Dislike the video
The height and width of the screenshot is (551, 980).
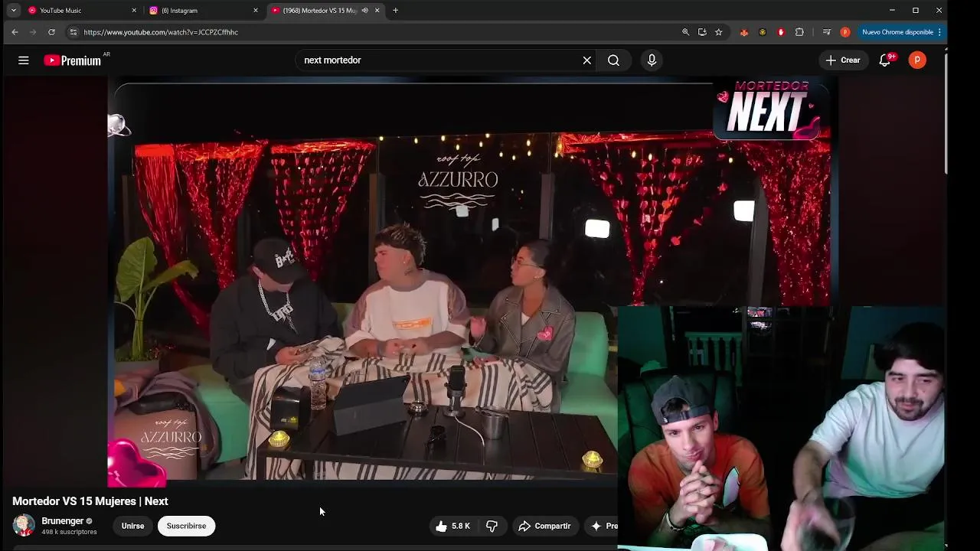pos(492,526)
